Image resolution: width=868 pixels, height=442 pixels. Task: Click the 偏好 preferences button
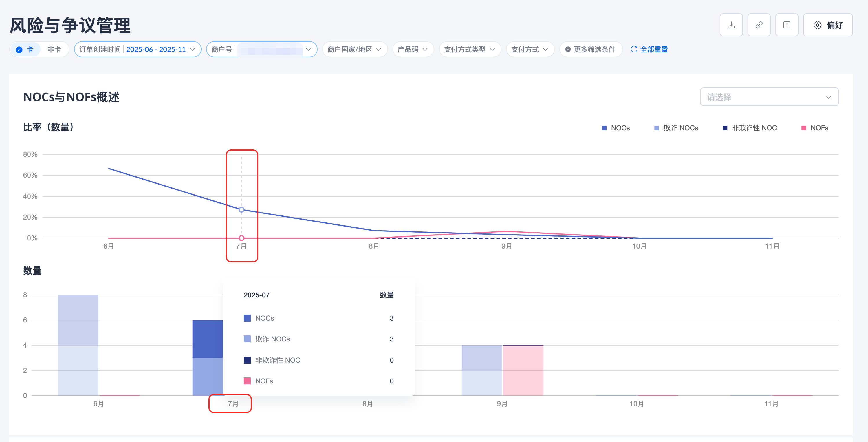[827, 25]
